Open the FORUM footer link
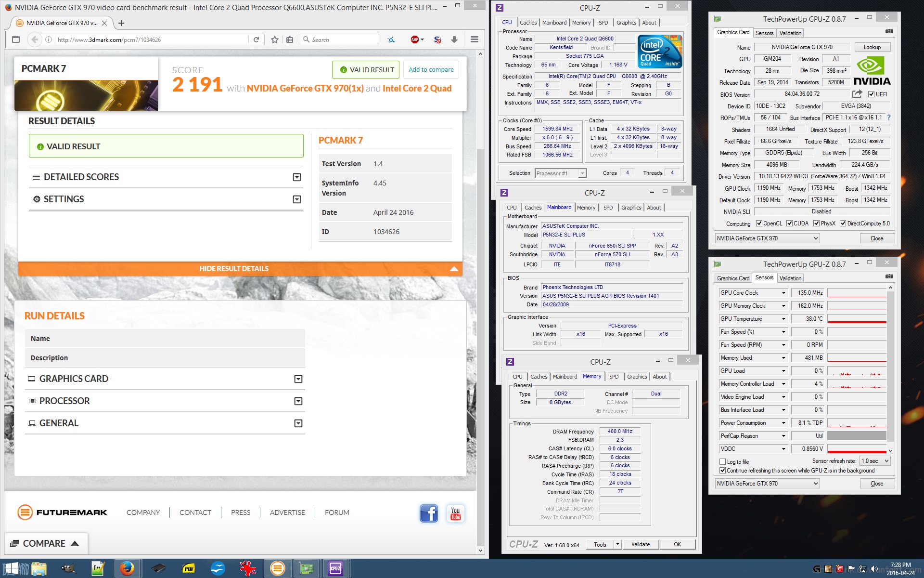 pos(337,512)
